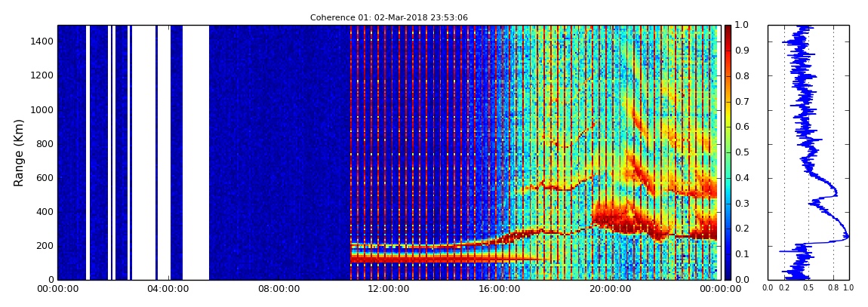
Task: Click the 600 range tick label
Action: coord(43,177)
